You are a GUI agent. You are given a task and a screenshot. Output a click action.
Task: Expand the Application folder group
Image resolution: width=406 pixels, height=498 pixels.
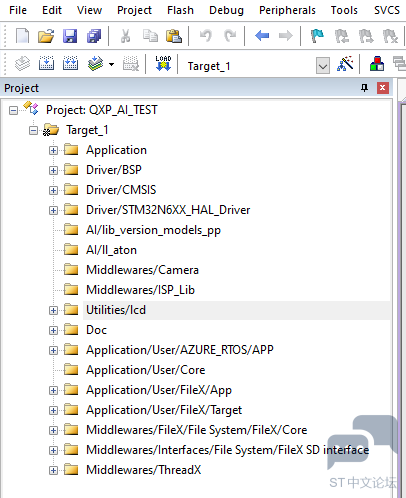(x=53, y=150)
